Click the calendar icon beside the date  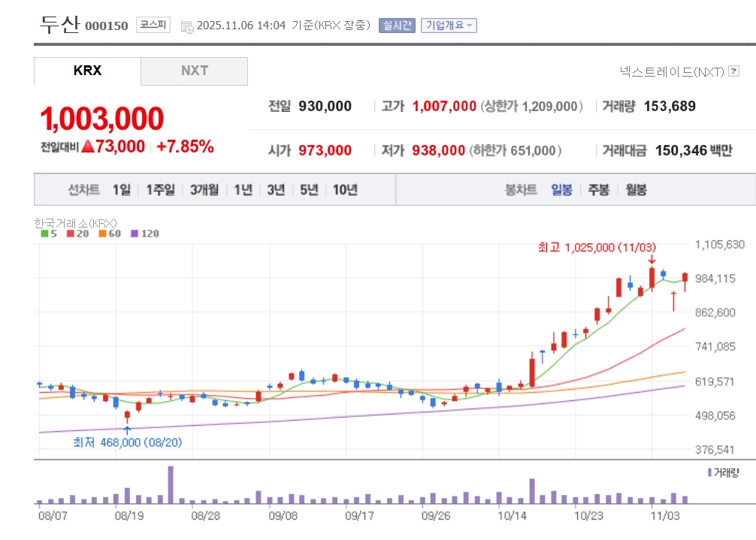tap(187, 26)
